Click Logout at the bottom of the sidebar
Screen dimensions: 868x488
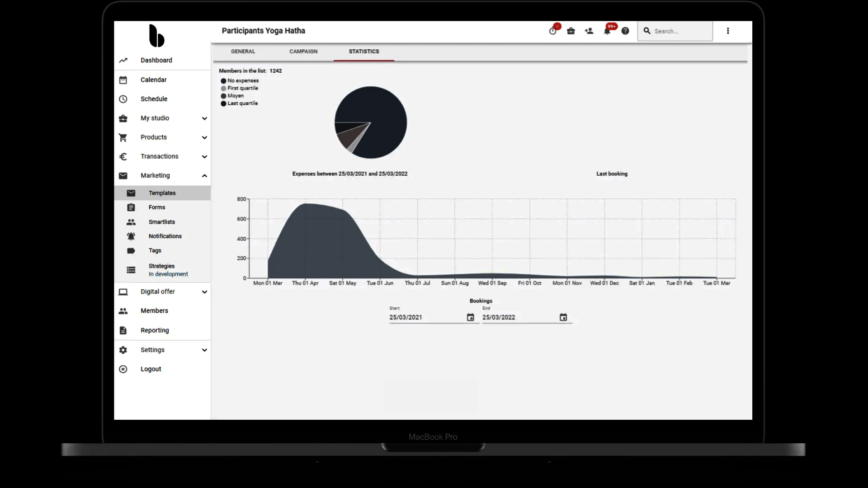pyautogui.click(x=150, y=369)
